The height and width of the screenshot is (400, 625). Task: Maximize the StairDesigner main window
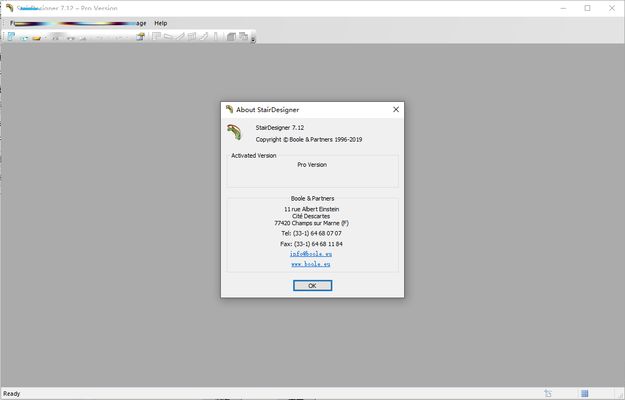(587, 8)
